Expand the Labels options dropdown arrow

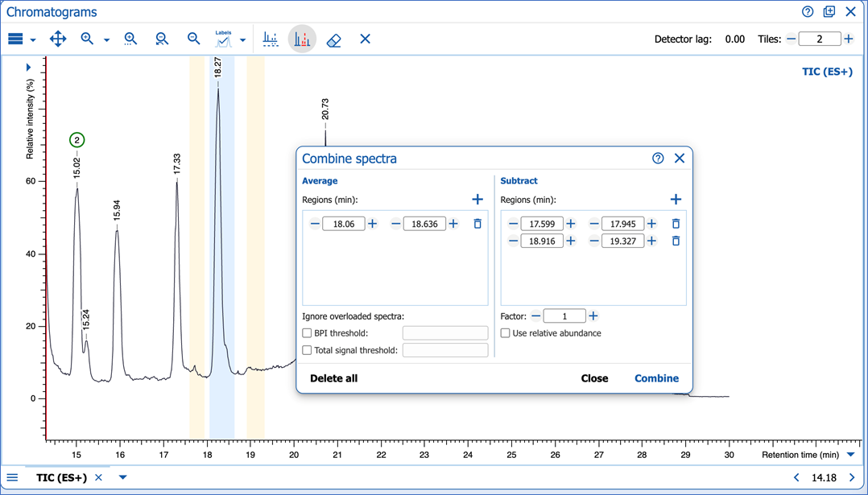tap(242, 39)
